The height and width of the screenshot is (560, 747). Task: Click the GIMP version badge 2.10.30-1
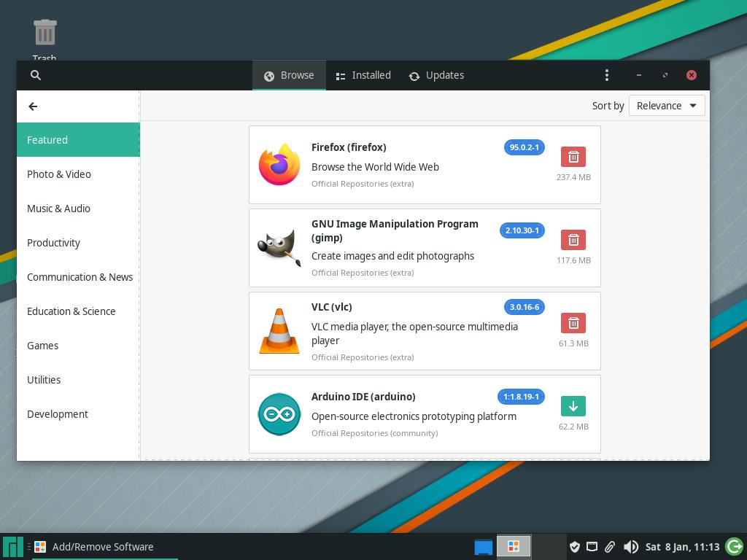[522, 230]
